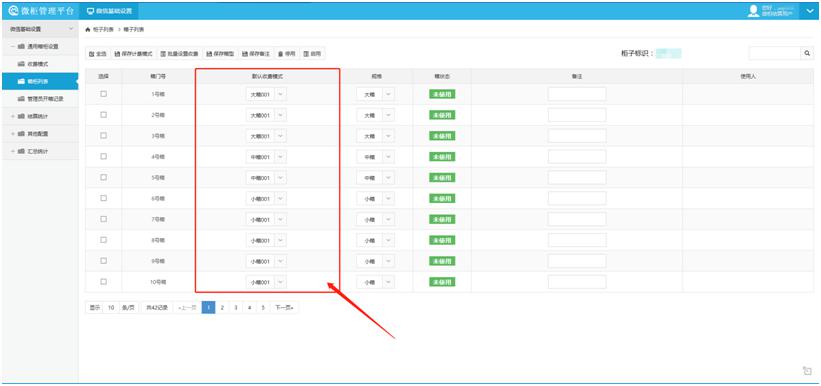This screenshot has height=386, width=821.
Task: Check the box for 1号箱 row
Action: coord(104,94)
